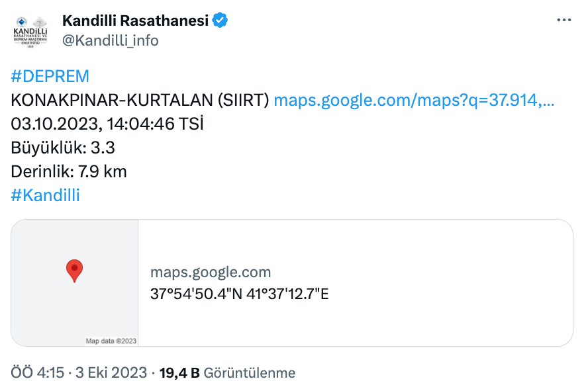Open the maps.google.com/maps?q=37.914 link
The width and height of the screenshot is (588, 389).
click(x=412, y=101)
